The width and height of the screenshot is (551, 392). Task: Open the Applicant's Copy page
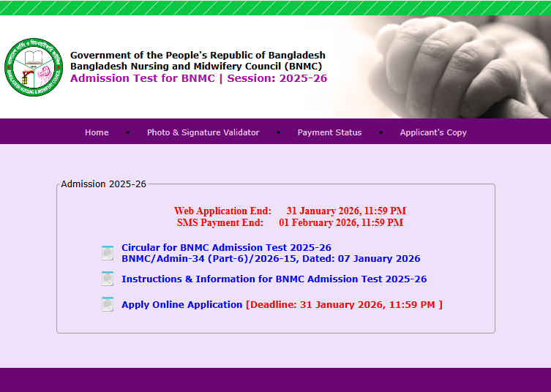pyautogui.click(x=433, y=132)
